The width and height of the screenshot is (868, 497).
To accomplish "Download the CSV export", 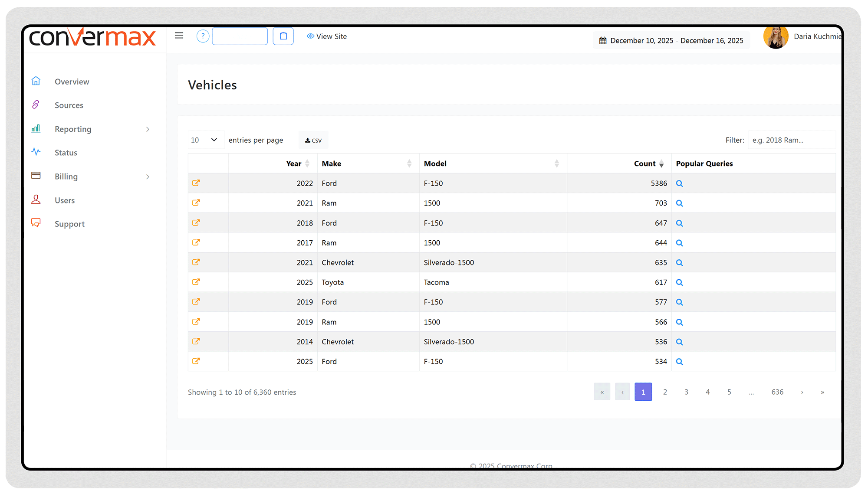I will coord(313,140).
